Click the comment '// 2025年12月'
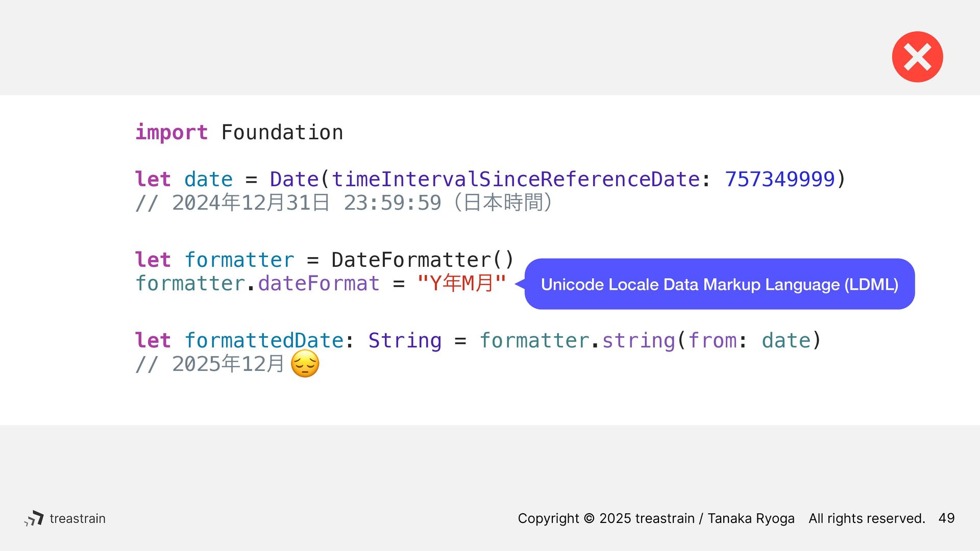Image resolution: width=980 pixels, height=551 pixels. [x=209, y=364]
